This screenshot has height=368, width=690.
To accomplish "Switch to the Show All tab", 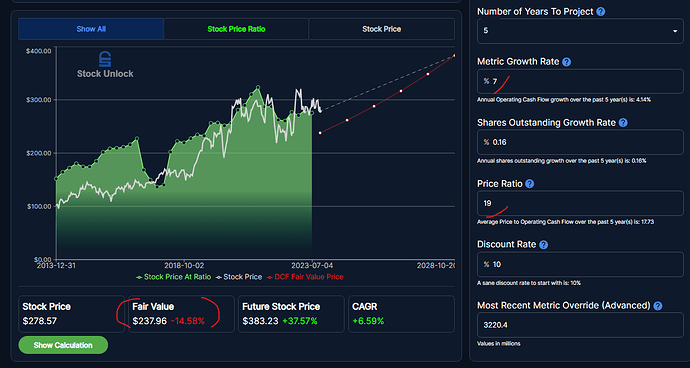I will [91, 29].
